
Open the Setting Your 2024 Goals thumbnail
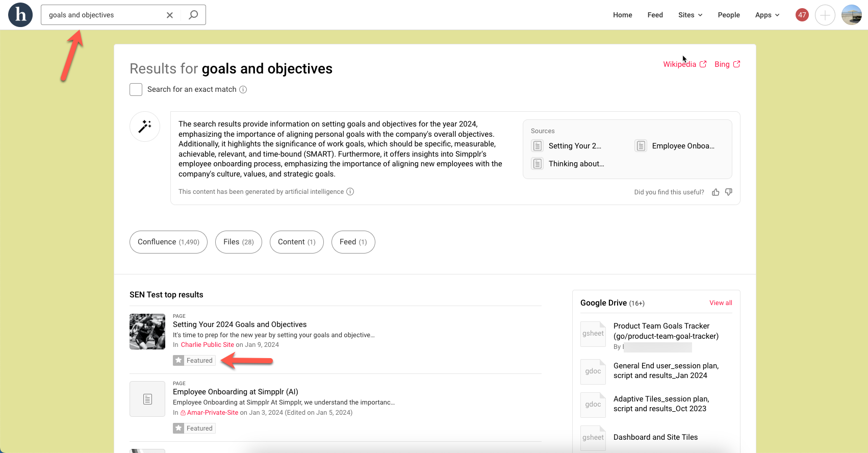pos(147,332)
